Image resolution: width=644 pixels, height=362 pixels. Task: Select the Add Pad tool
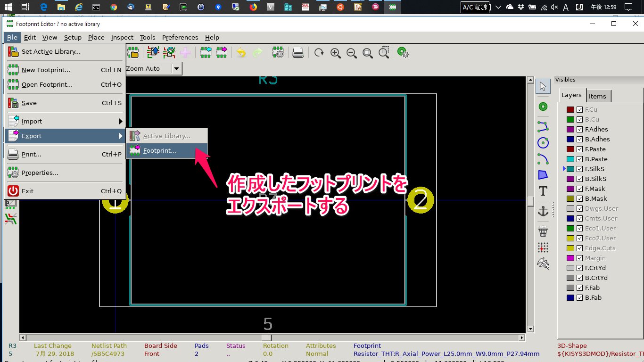click(543, 107)
